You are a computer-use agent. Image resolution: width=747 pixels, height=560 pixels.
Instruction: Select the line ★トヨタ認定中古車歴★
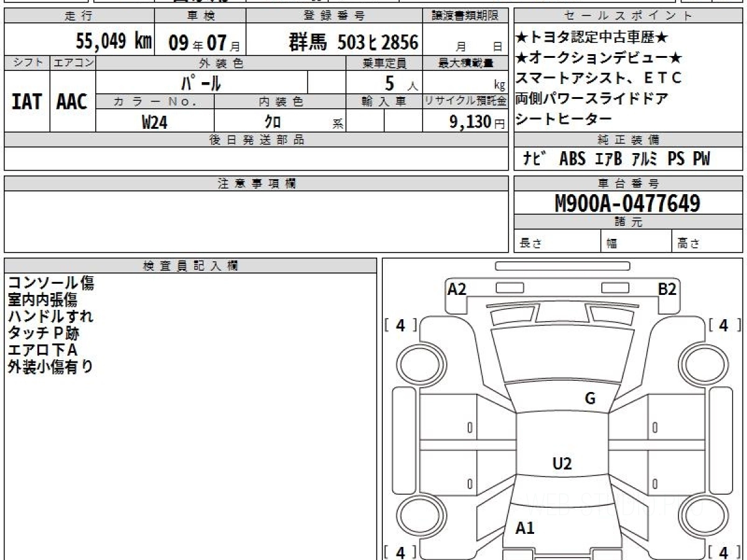tap(592, 38)
